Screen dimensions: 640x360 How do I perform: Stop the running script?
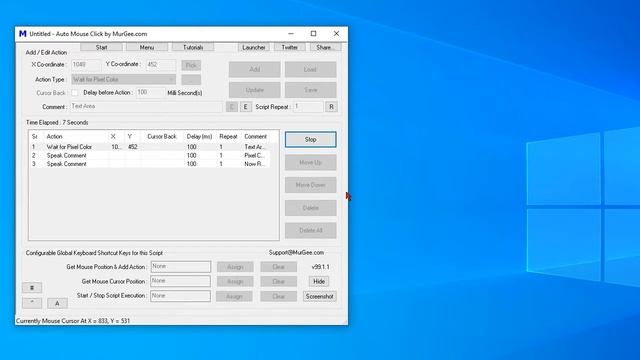click(310, 140)
